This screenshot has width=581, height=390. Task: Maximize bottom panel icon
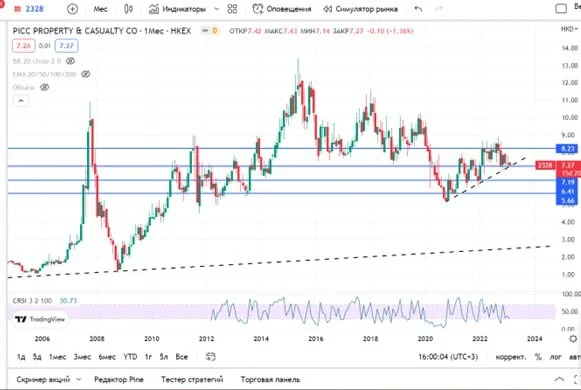[577, 379]
